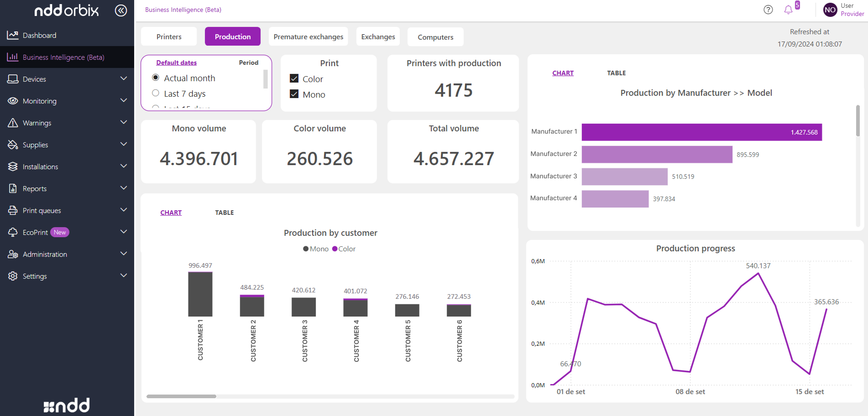The height and width of the screenshot is (416, 868).
Task: Expand the Installations menu chevron
Action: point(124,166)
